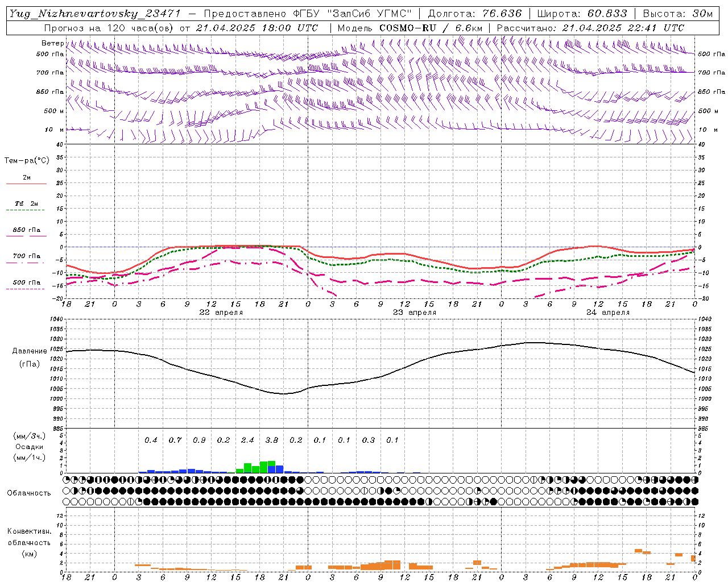This screenshot has width=728, height=582.
Task: Click the elevation text Высота: 30м
Action: (x=677, y=14)
